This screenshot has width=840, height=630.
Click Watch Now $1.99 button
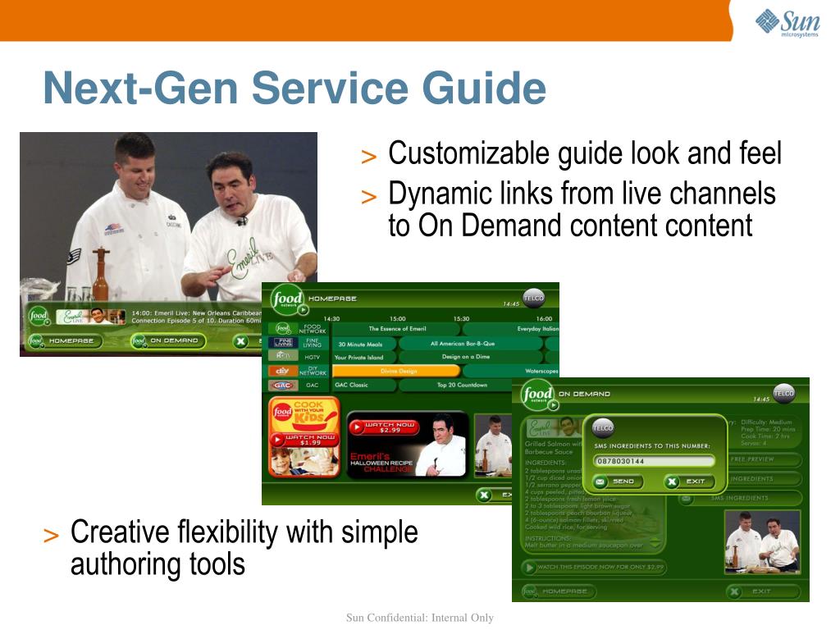(304, 440)
